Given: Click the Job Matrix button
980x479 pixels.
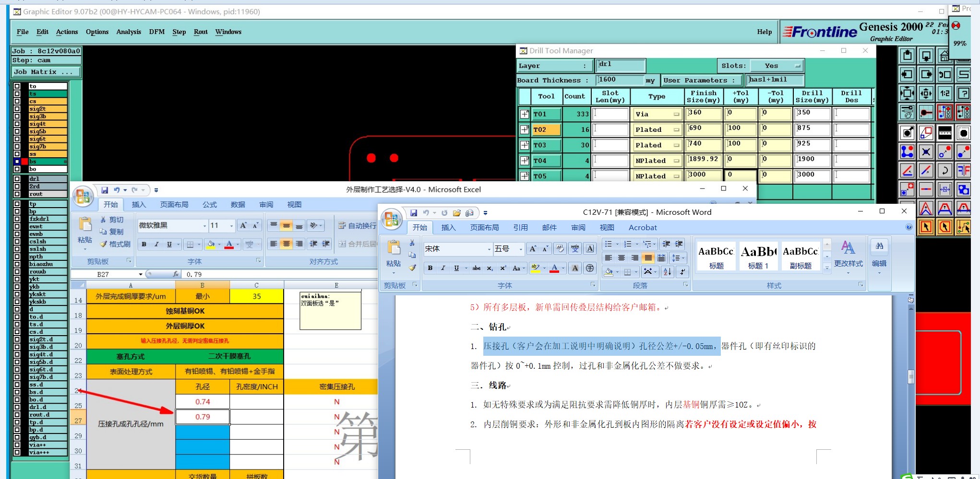Looking at the screenshot, I should click(x=46, y=72).
